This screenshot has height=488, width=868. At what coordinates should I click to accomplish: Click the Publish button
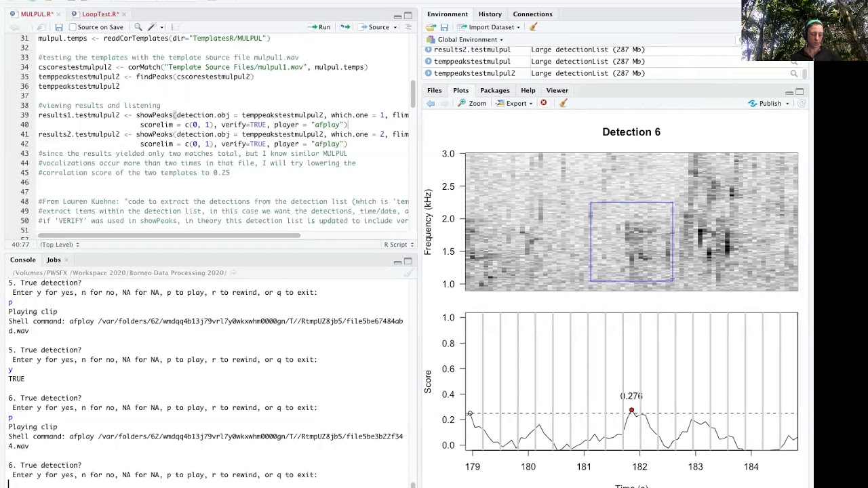click(764, 103)
